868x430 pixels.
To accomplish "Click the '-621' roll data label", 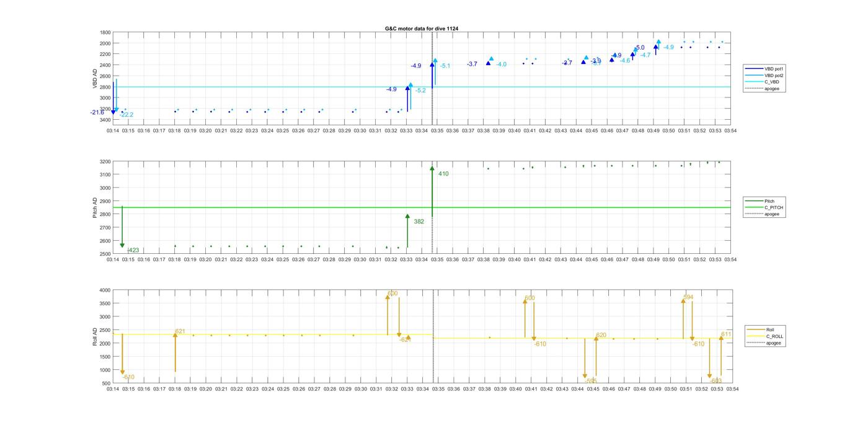I will point(405,339).
